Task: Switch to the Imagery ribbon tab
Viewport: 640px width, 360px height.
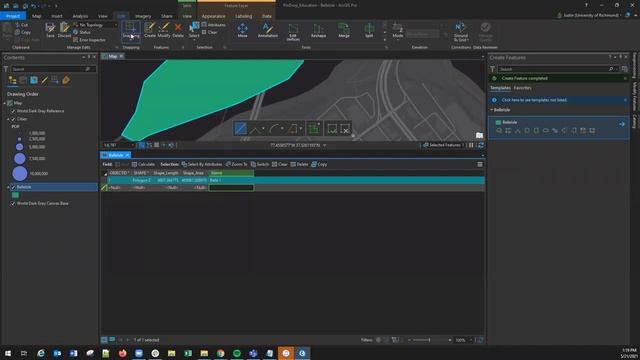Action: point(143,16)
